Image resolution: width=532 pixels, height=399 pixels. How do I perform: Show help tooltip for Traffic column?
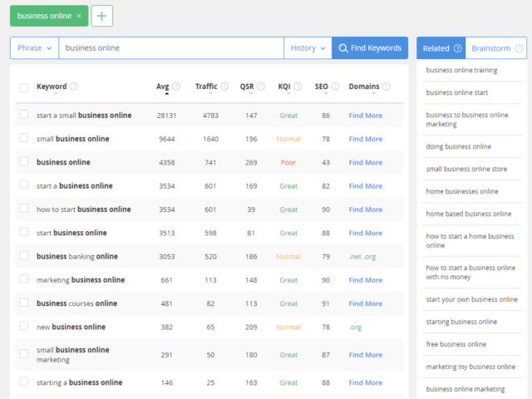coord(224,86)
